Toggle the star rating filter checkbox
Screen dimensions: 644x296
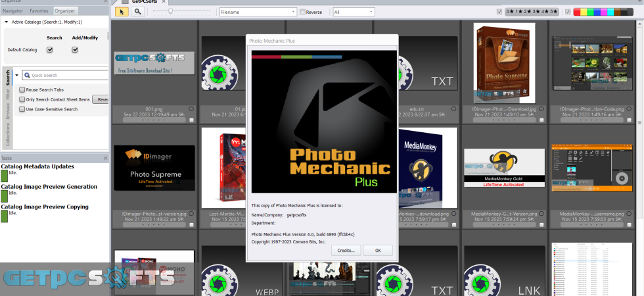[x=499, y=12]
